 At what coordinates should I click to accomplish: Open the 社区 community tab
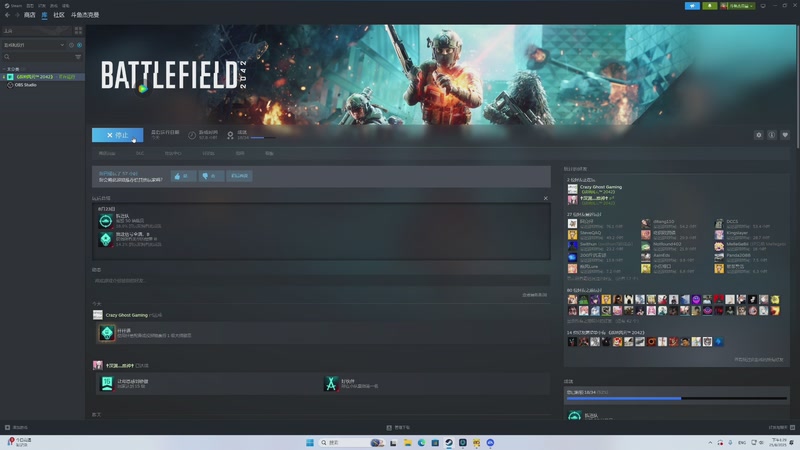(x=59, y=15)
